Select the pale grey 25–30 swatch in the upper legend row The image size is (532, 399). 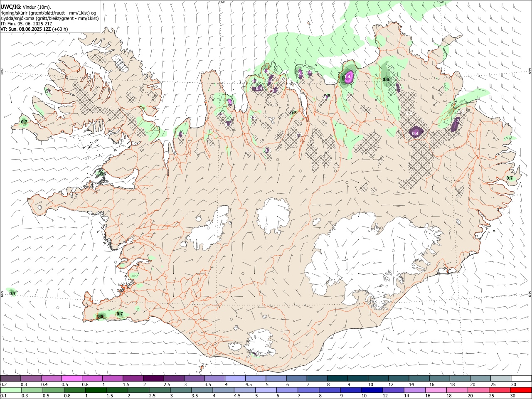click(x=501, y=379)
